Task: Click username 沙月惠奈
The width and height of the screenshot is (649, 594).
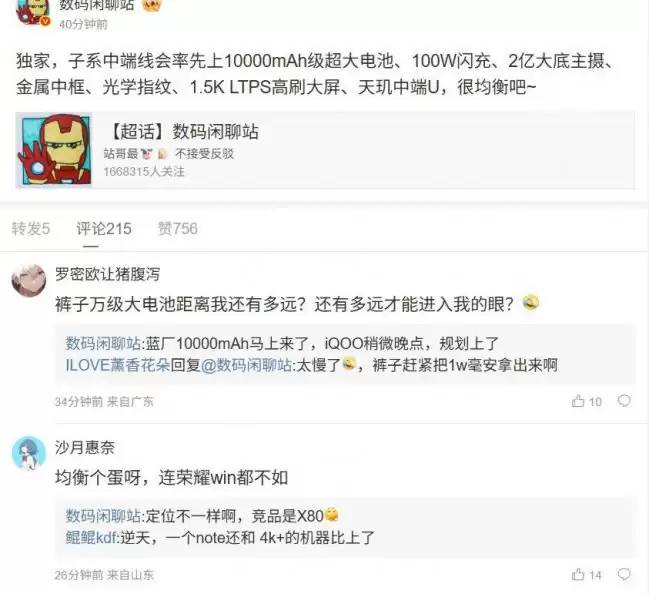Action: tap(85, 448)
